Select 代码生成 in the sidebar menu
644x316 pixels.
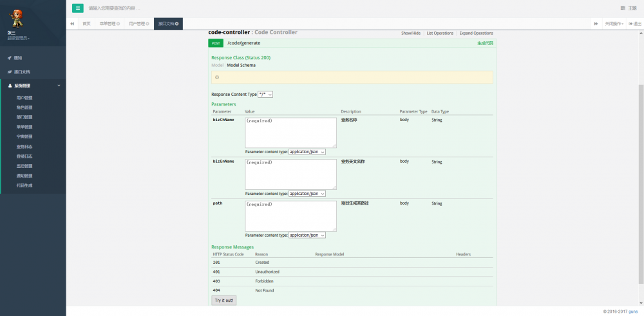(x=24, y=185)
